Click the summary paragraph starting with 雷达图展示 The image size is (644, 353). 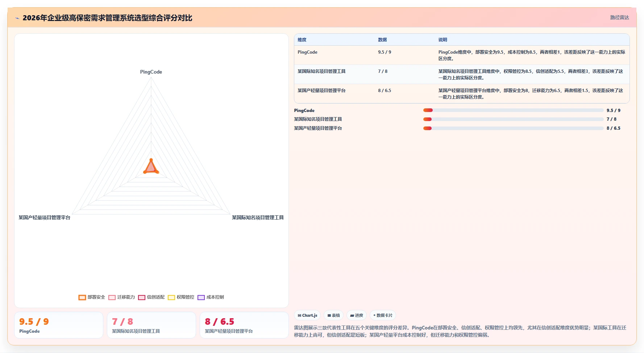(x=460, y=331)
